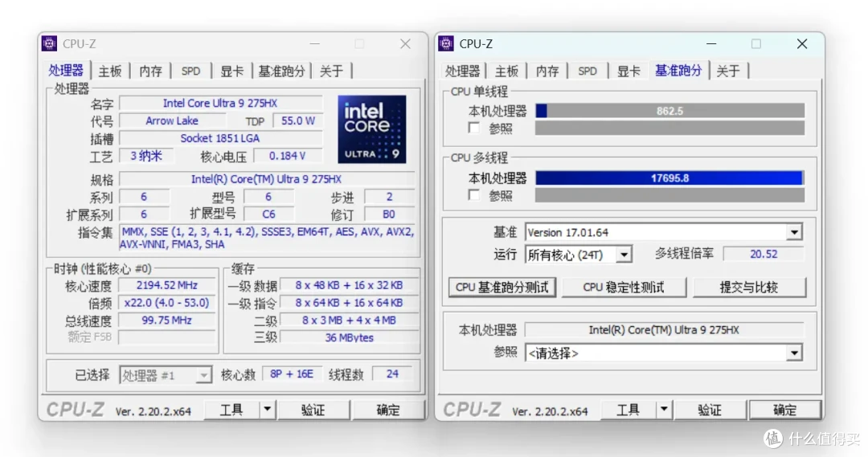Switch to 主板 tab in left window
Viewport: 868px width, 457px height.
point(109,71)
